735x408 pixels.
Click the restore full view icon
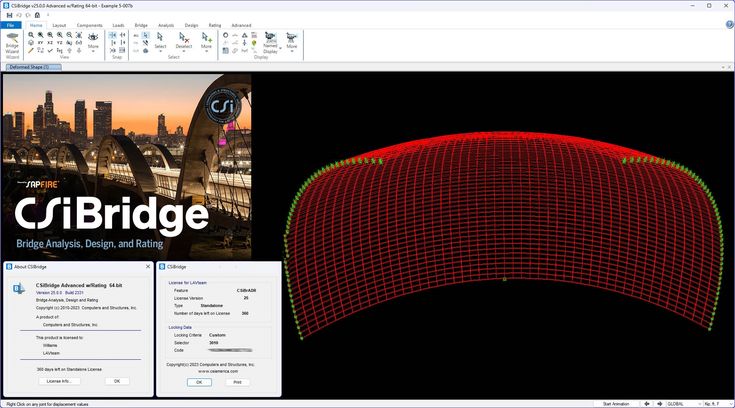click(79, 35)
